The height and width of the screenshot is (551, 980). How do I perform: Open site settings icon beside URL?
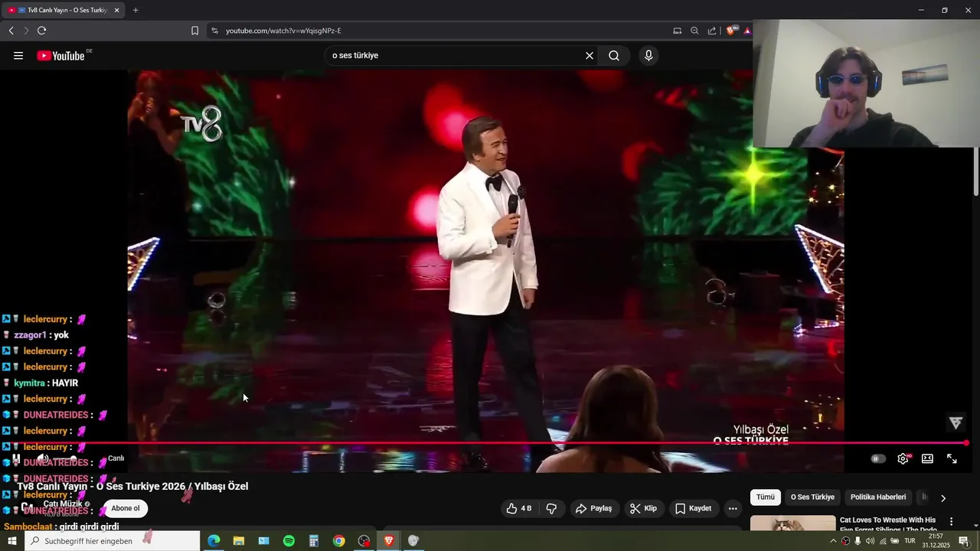pyautogui.click(x=214, y=31)
